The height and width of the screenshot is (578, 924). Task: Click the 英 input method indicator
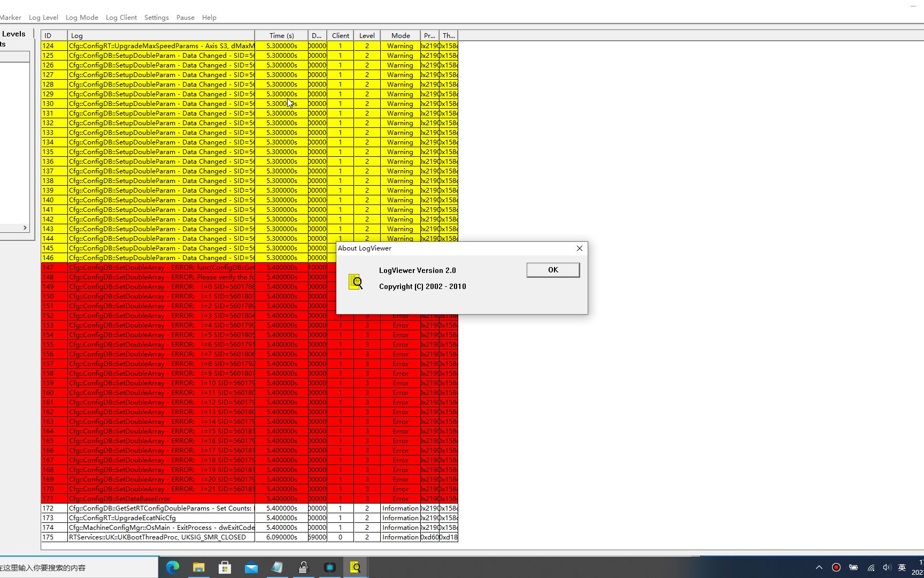pyautogui.click(x=902, y=567)
